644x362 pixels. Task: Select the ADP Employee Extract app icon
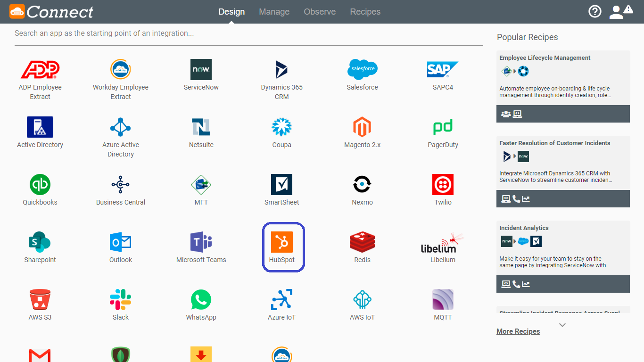coord(40,70)
